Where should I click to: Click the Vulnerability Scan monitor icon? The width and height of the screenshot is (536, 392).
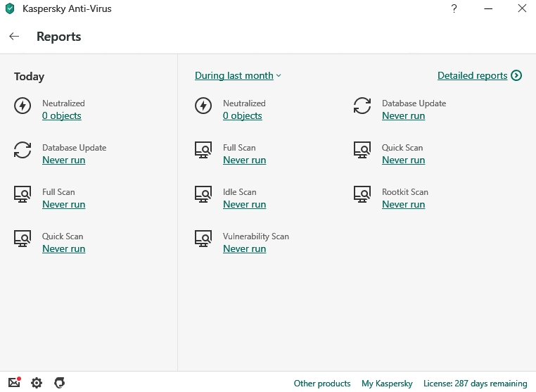point(203,239)
